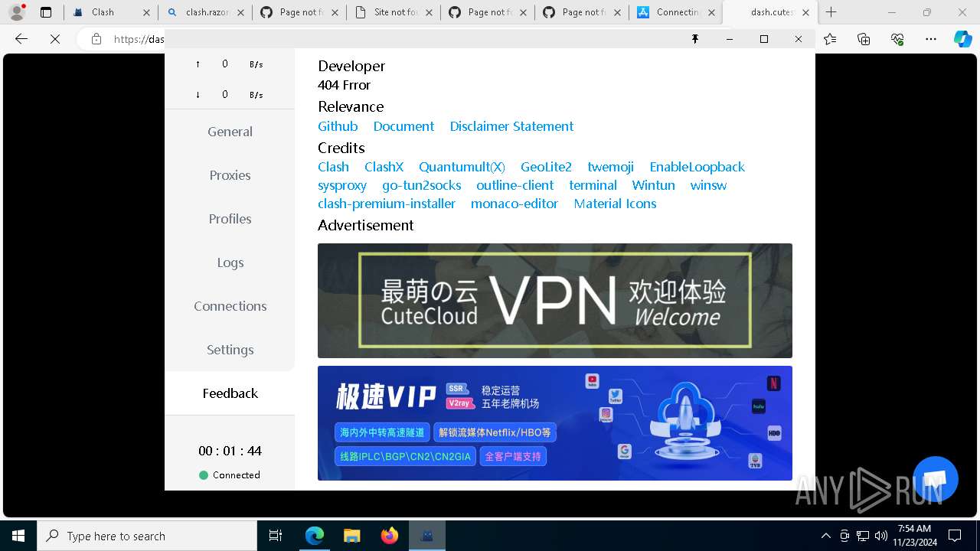Show hidden system tray icons

point(825,536)
